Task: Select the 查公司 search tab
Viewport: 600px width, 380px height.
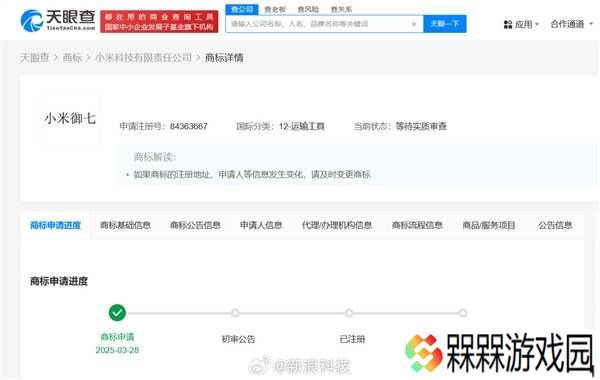Action: coord(242,9)
